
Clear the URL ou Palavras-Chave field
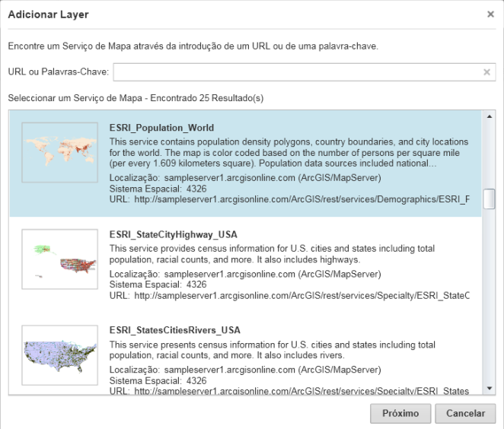486,72
